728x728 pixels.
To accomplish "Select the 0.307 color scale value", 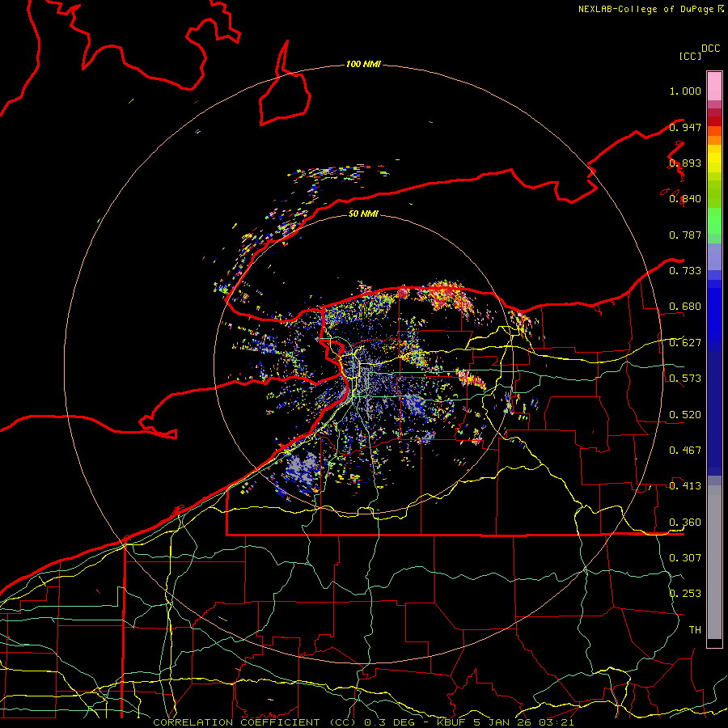I will click(685, 557).
